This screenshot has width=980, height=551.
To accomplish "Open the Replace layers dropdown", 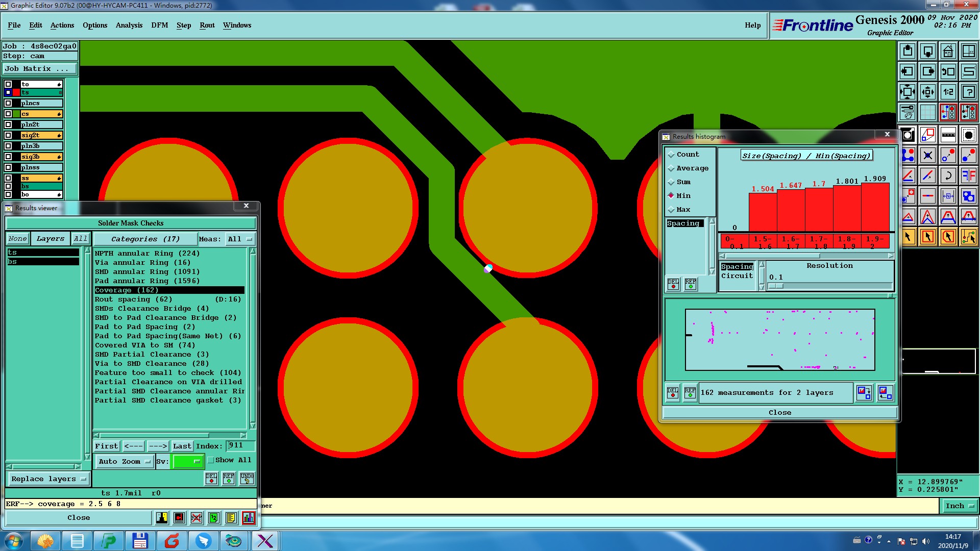I will 48,479.
